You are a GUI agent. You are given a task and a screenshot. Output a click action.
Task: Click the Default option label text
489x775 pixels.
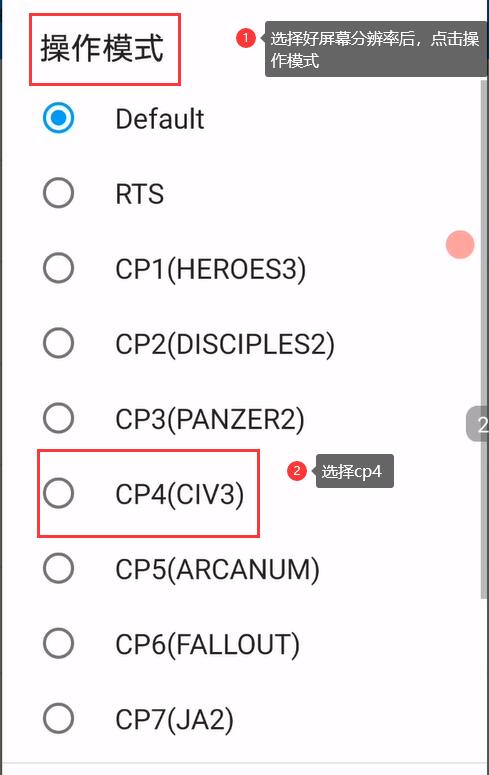click(x=160, y=119)
